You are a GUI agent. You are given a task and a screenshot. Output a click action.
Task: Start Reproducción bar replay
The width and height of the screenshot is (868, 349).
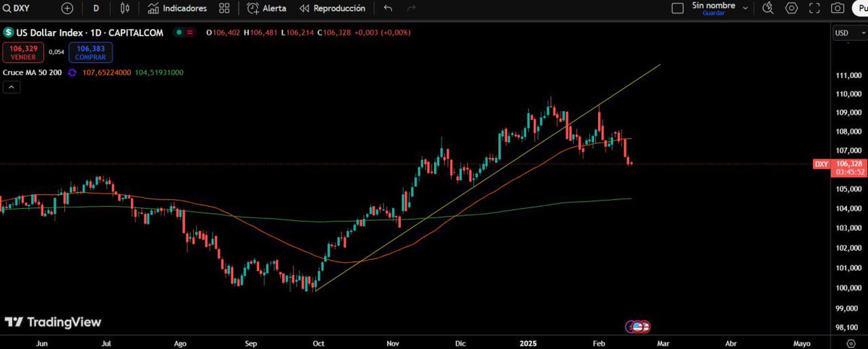coord(332,8)
